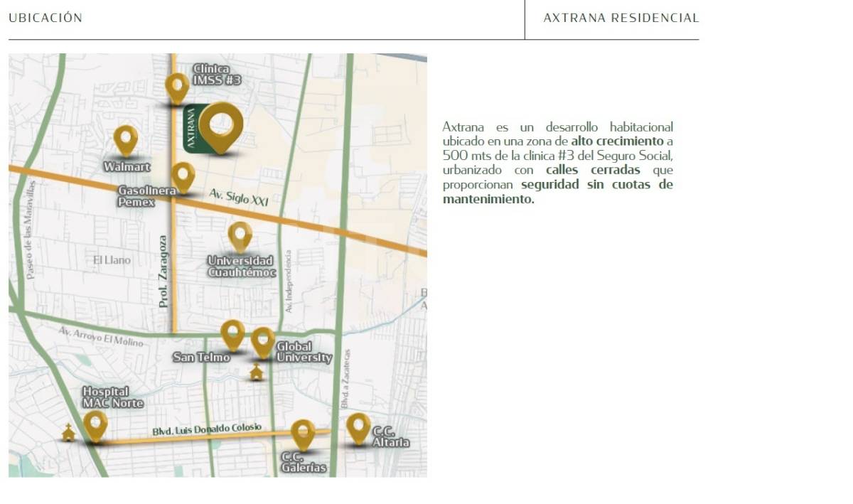Click the church icon beside Hospital MAC Norte pin

coord(68,432)
